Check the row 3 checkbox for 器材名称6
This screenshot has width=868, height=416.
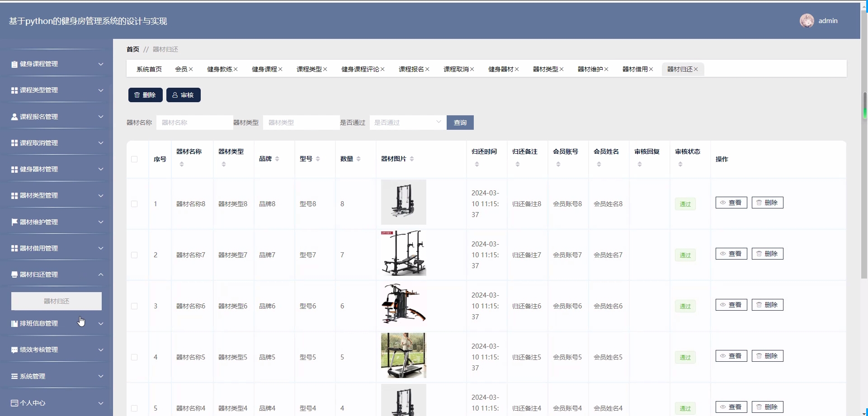click(134, 306)
